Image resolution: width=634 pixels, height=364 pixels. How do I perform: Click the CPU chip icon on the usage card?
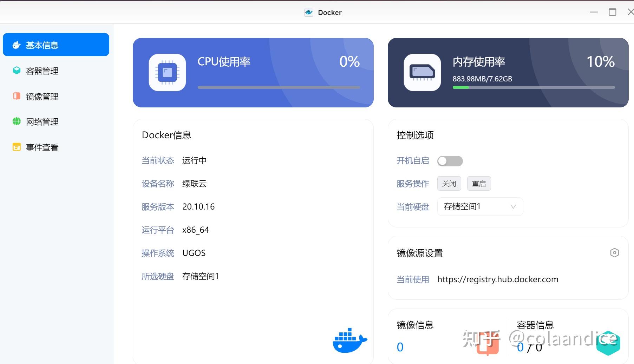pyautogui.click(x=167, y=72)
